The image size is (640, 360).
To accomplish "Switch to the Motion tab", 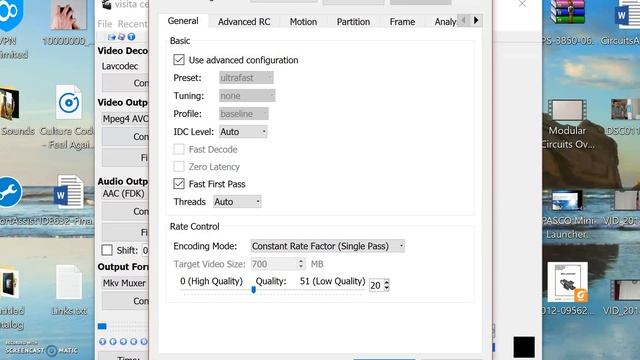I will 303,22.
